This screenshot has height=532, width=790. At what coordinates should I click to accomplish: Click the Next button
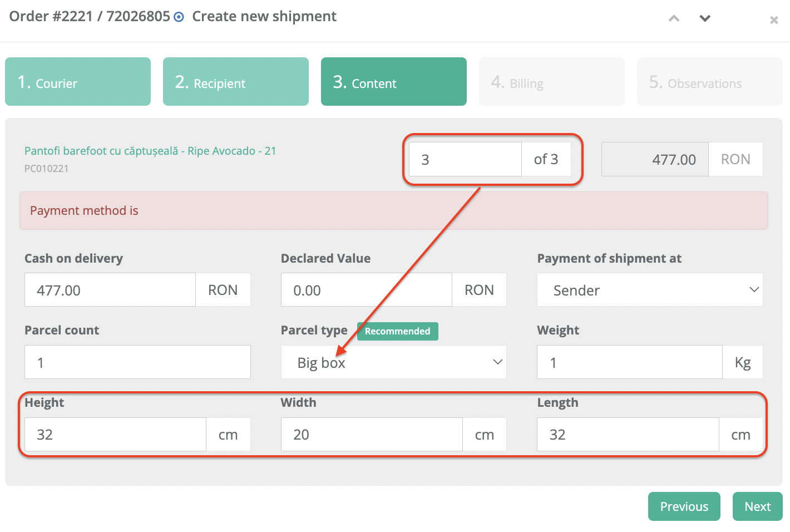tap(758, 506)
